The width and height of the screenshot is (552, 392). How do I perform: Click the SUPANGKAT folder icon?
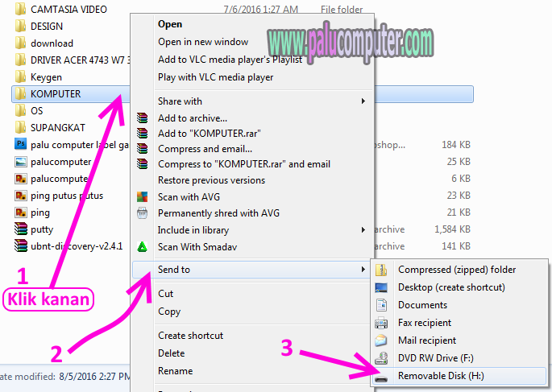click(20, 127)
